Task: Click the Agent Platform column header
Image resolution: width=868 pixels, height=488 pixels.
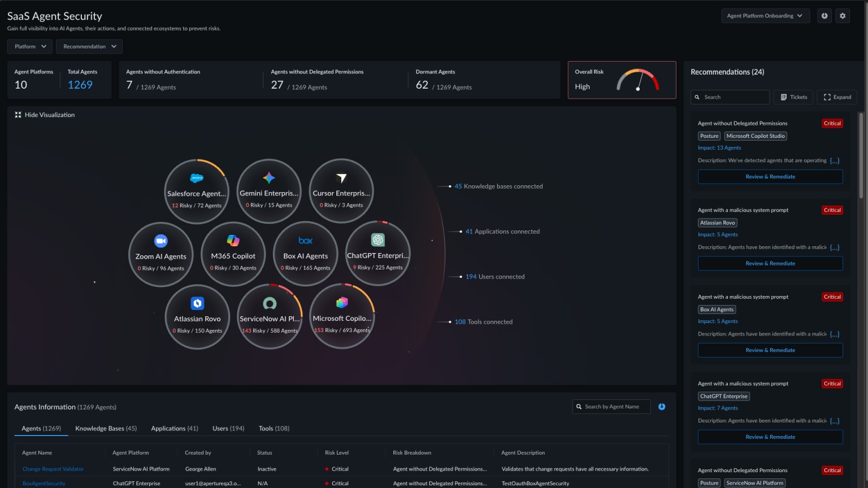Action: 131,453
